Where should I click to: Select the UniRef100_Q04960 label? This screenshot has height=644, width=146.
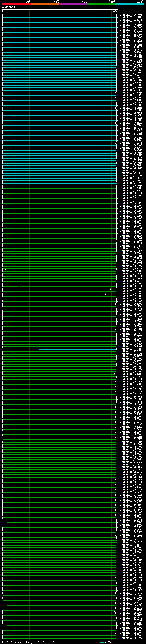(x=131, y=148)
